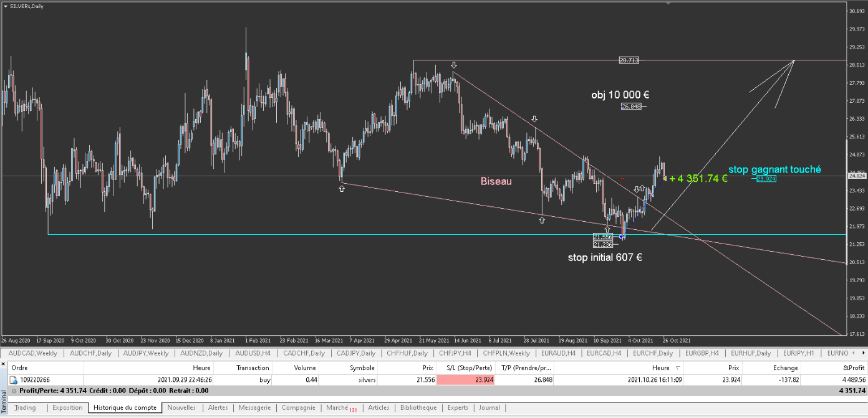The width and height of the screenshot is (868, 418).
Task: Open the EURHUF,Daily chart tab
Action: pos(751,353)
